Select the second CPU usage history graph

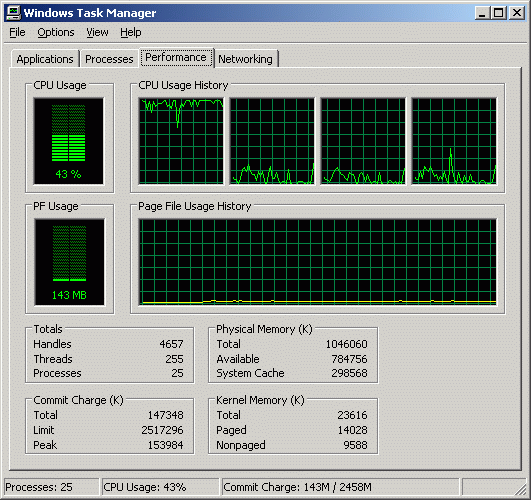(272, 141)
